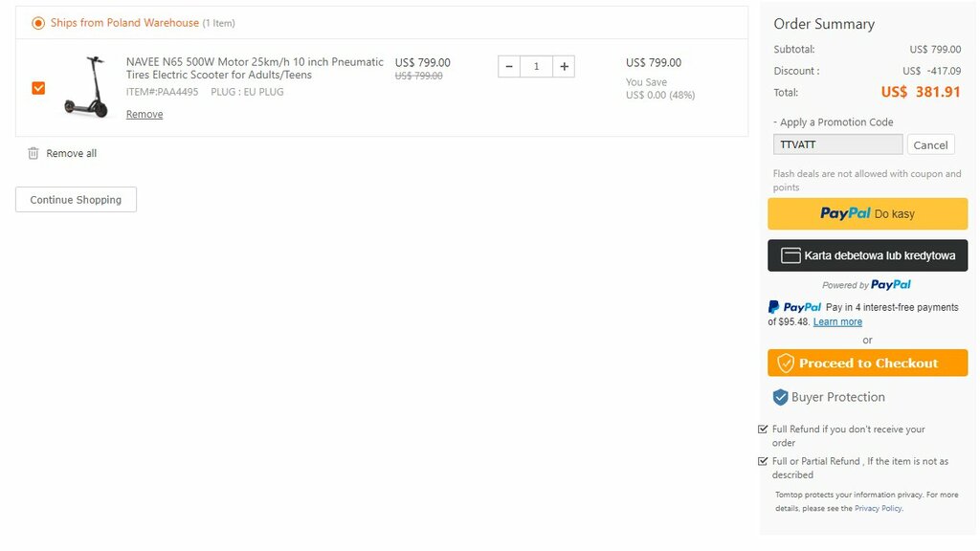Remove the NAVEE N65 scooter from cart
This screenshot has height=551, width=980.
145,115
